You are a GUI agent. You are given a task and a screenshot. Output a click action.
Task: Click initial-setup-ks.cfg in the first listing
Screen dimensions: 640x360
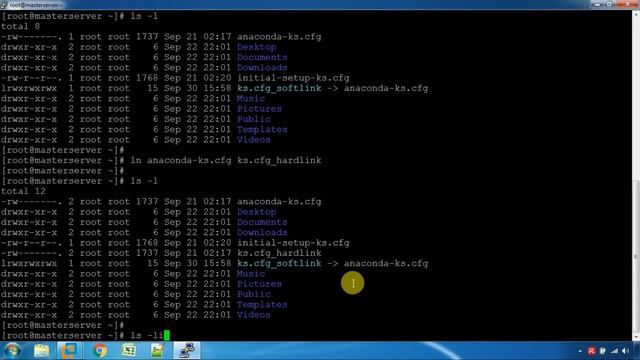point(293,78)
